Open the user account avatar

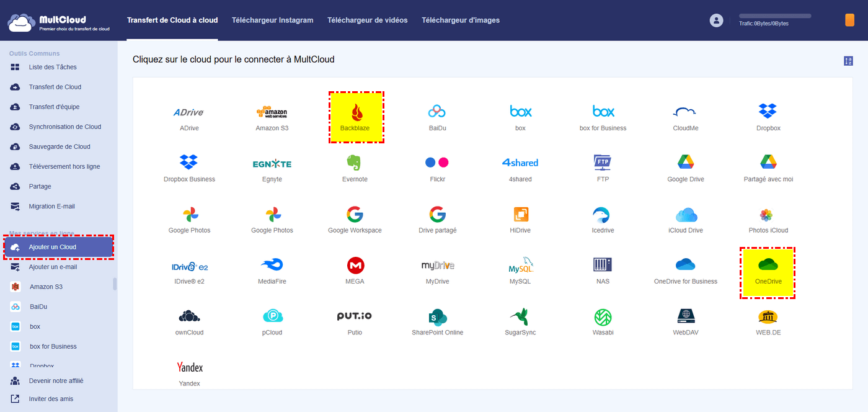(x=716, y=20)
